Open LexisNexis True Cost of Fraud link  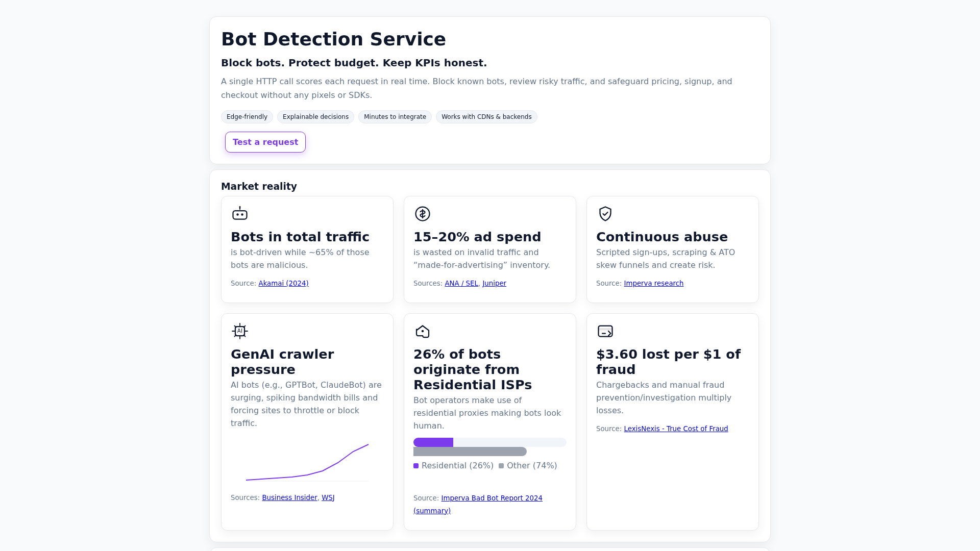[676, 429]
